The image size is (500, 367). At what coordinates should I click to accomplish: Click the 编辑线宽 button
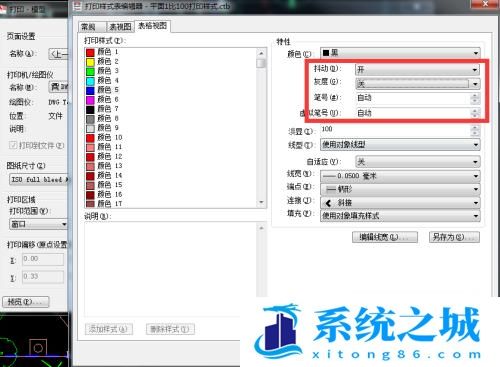pos(385,237)
